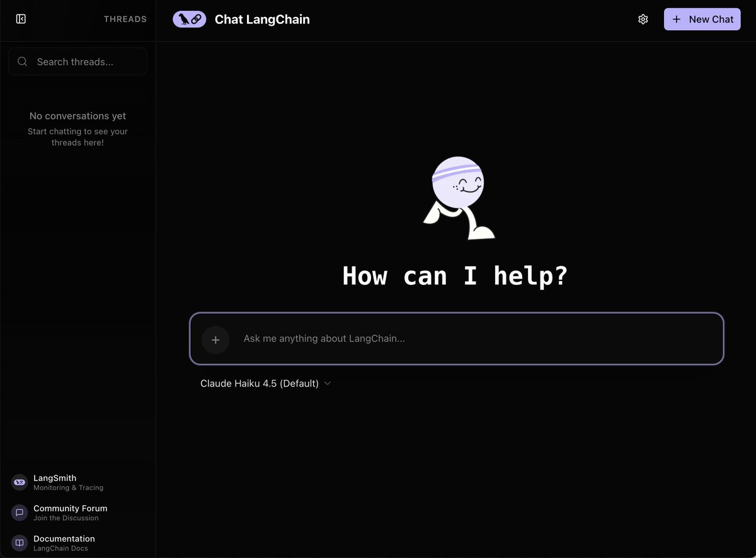This screenshot has width=756, height=558.
Task: Open Community Forum Join the Discussion link
Action: point(70,513)
